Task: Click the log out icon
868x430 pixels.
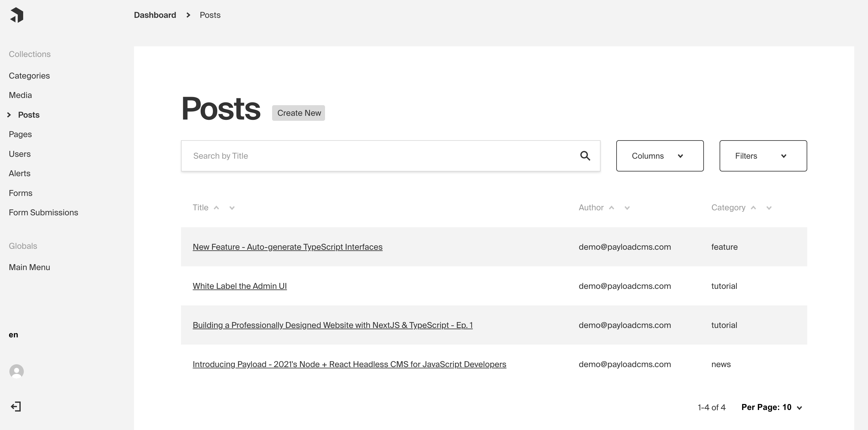Action: [16, 407]
